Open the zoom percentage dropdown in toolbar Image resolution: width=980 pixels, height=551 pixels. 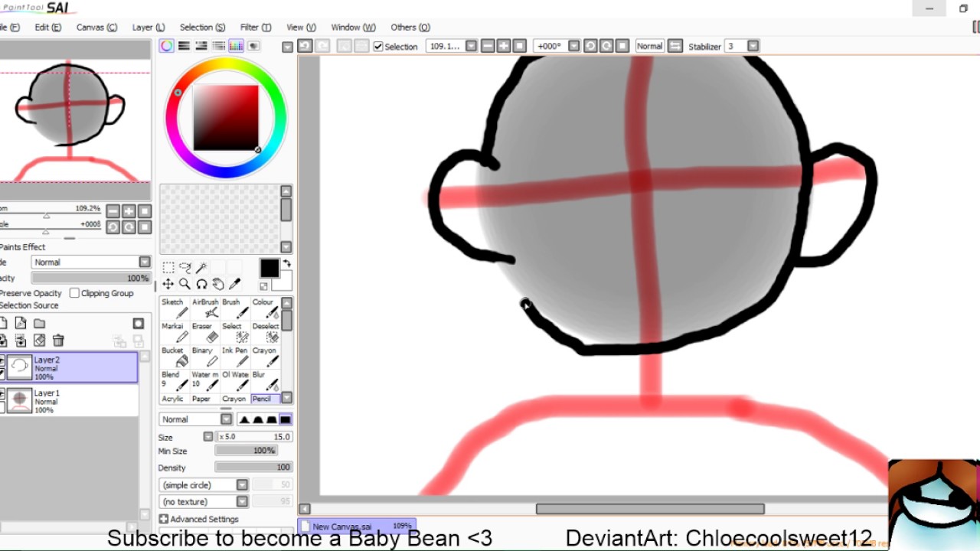point(471,46)
